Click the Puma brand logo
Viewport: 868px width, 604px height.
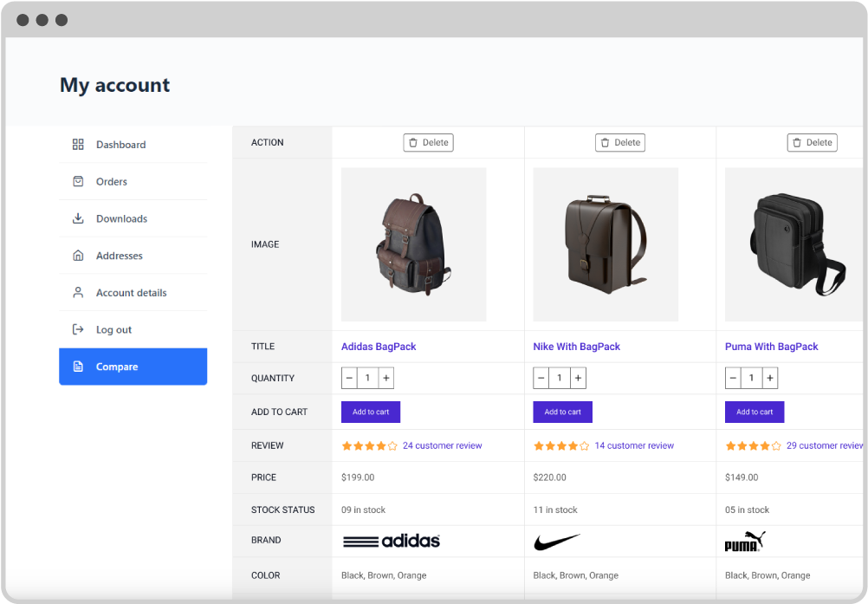(x=745, y=541)
